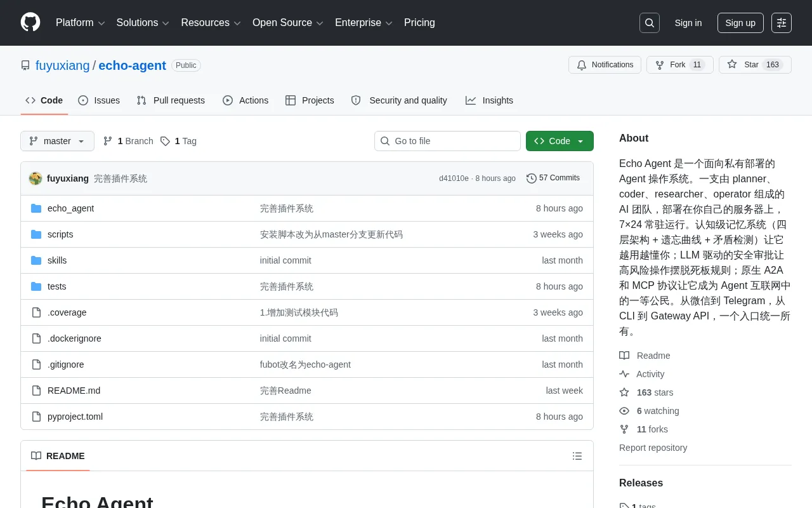Open the Projects tab
Screen dimensions: 812x508
pyautogui.click(x=310, y=100)
